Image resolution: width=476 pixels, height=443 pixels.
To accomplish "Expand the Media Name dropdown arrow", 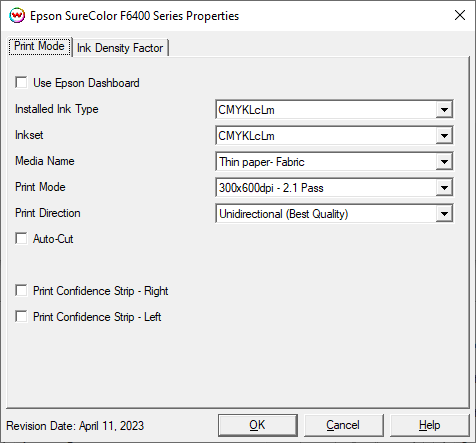I will coord(444,162).
